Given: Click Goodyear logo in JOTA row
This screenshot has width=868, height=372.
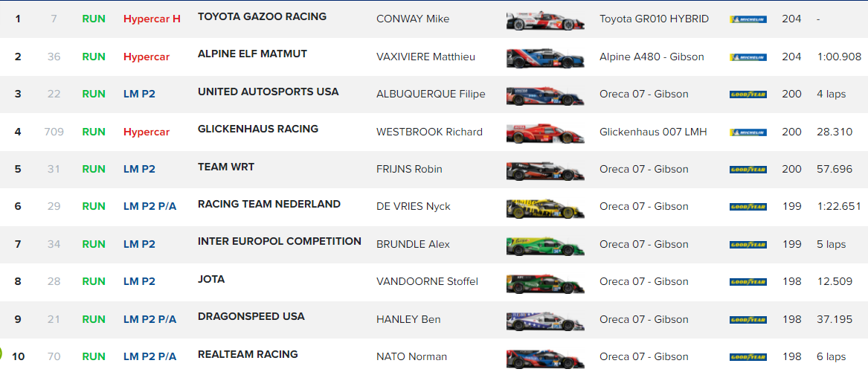Looking at the screenshot, I should [x=748, y=282].
